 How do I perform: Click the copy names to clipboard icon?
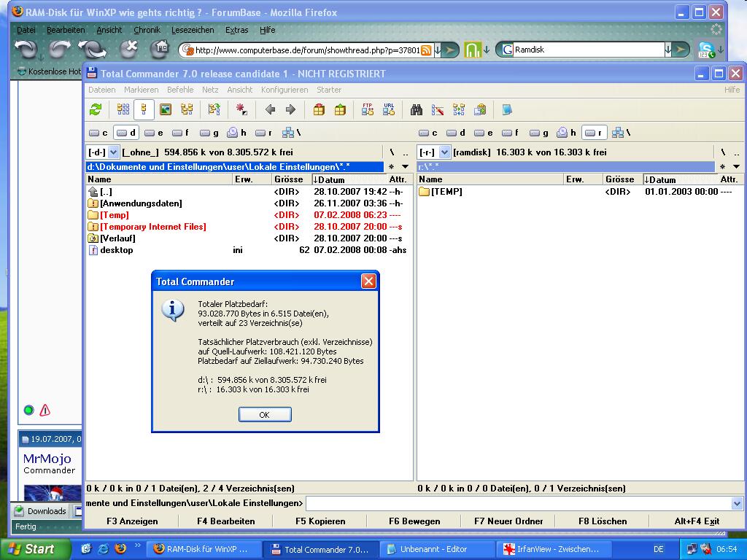click(480, 110)
